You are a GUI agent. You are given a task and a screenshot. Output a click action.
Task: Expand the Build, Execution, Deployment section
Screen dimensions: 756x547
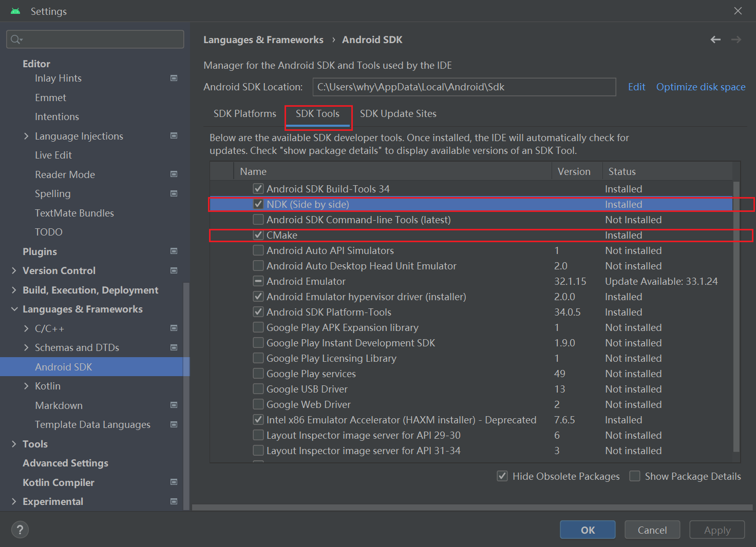click(14, 290)
